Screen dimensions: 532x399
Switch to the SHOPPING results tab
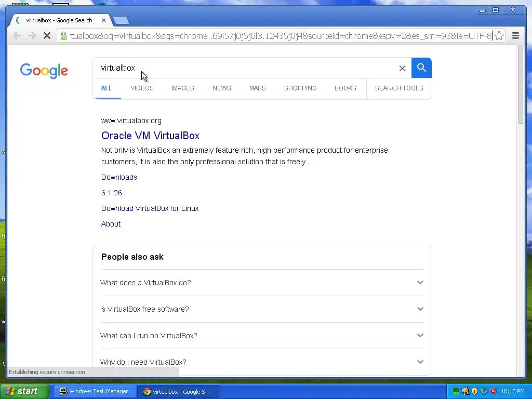(x=300, y=88)
